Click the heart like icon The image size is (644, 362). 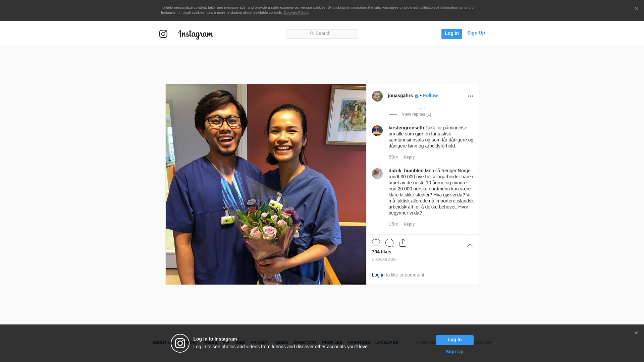(x=376, y=243)
